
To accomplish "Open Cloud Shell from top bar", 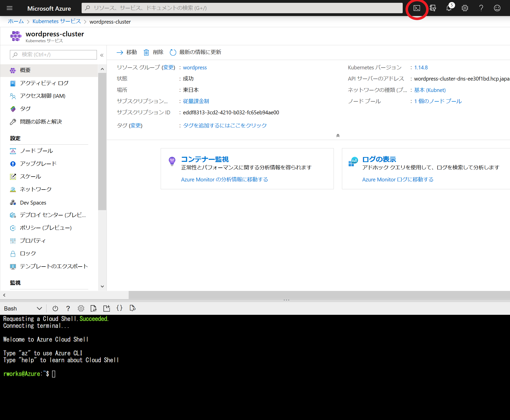I will (x=417, y=8).
